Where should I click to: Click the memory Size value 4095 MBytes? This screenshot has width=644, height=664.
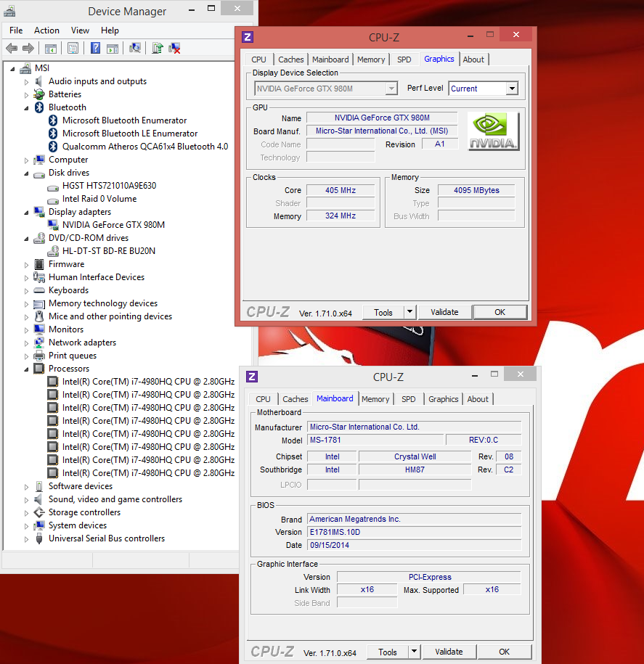pos(476,191)
